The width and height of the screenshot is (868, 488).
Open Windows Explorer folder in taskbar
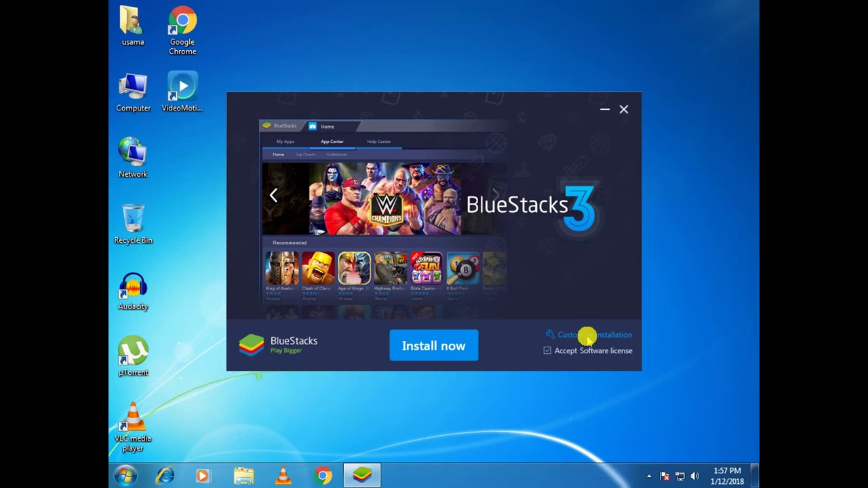coord(243,476)
